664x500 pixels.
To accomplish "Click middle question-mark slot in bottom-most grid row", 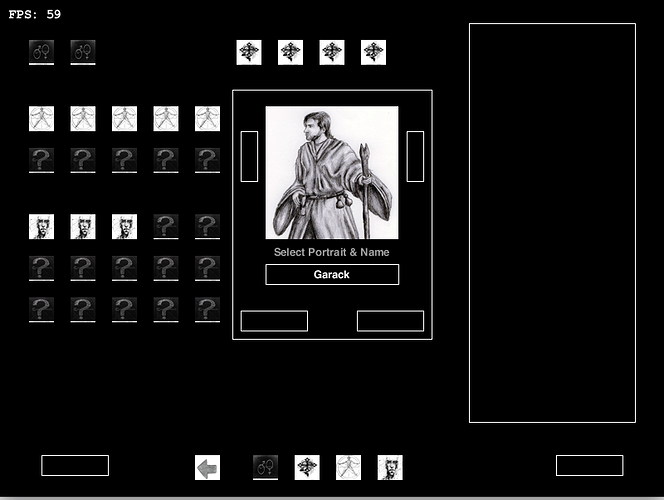I will coord(124,309).
